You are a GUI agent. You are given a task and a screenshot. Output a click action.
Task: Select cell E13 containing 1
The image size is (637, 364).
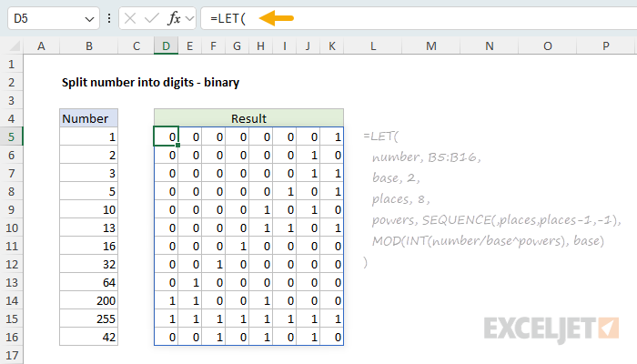coord(189,282)
